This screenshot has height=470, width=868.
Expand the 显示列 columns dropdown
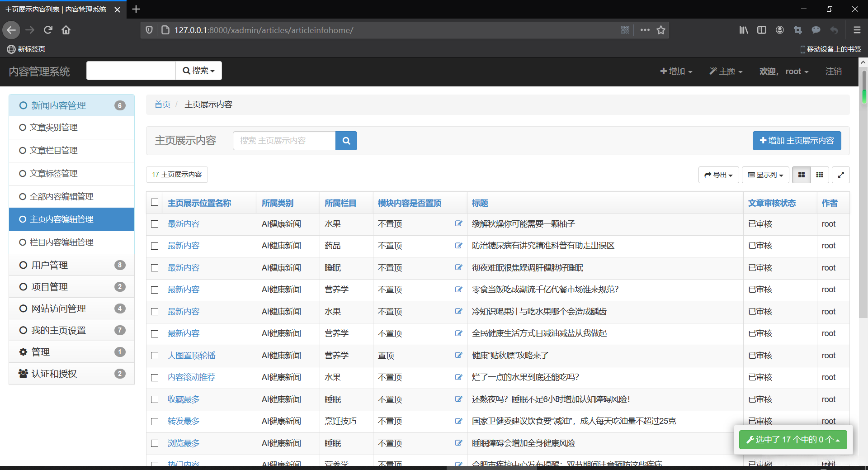click(765, 175)
